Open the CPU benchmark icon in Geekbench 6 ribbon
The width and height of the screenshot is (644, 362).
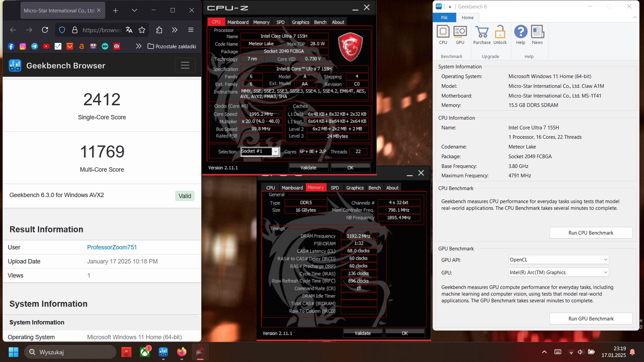click(x=443, y=35)
